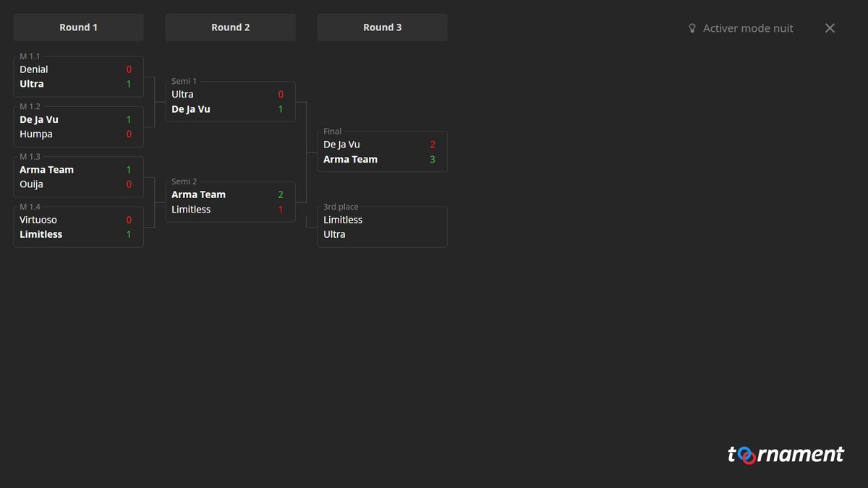This screenshot has width=868, height=488.
Task: Click Limitless's score 1 in Semi 2
Action: pos(281,210)
